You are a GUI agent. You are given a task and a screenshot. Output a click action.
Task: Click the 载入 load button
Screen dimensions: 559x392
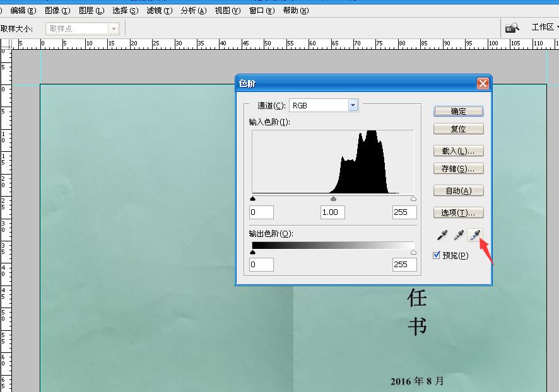[458, 151]
